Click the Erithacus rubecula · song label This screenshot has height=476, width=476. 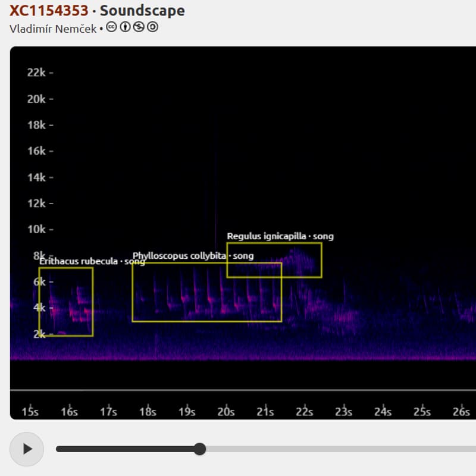point(92,261)
